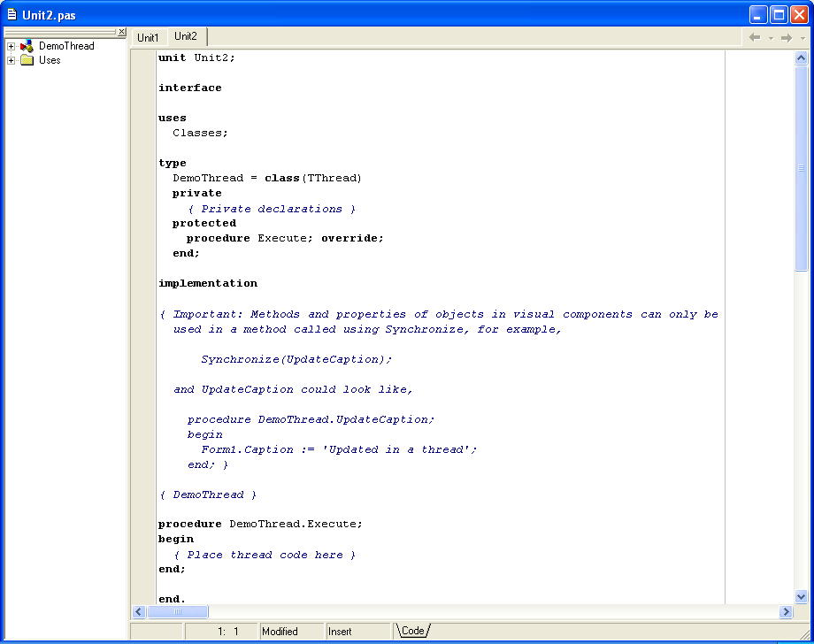Open the back history dropdown
This screenshot has height=644, width=814.
(x=771, y=38)
